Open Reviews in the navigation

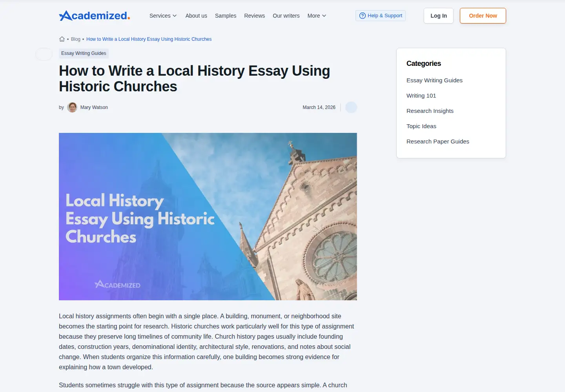pos(254,16)
